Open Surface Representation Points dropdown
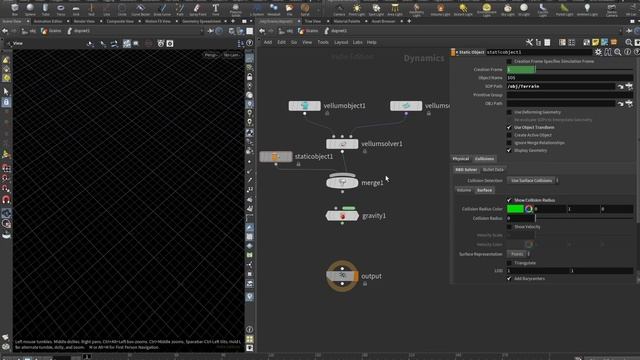This screenshot has width=640, height=360. pos(519,254)
